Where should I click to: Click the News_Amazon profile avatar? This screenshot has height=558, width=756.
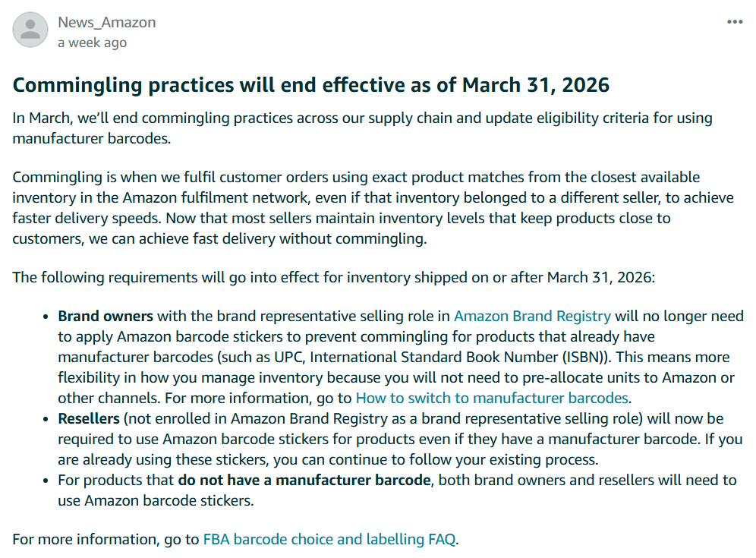click(x=31, y=30)
